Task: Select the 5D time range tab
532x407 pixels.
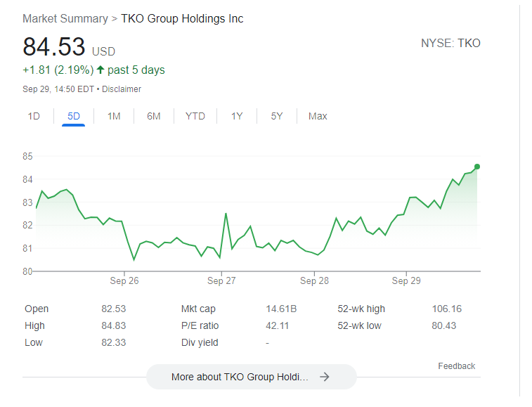Action: tap(74, 116)
